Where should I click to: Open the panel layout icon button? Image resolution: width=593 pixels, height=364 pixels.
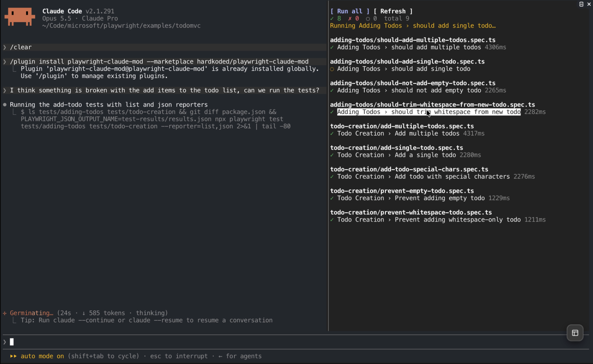click(575, 333)
